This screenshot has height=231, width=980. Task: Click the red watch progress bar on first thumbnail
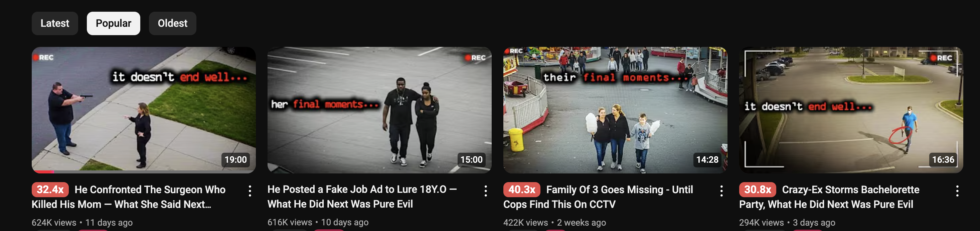tap(43, 172)
